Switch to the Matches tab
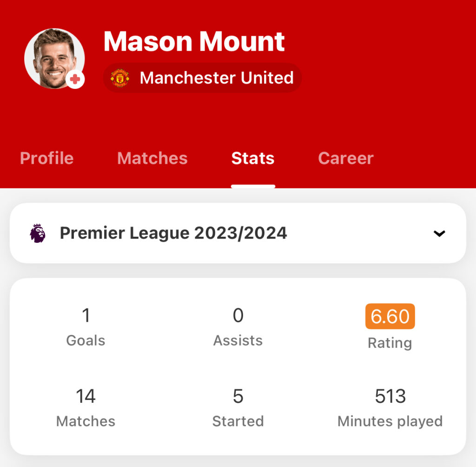476x467 pixels. 152,158
